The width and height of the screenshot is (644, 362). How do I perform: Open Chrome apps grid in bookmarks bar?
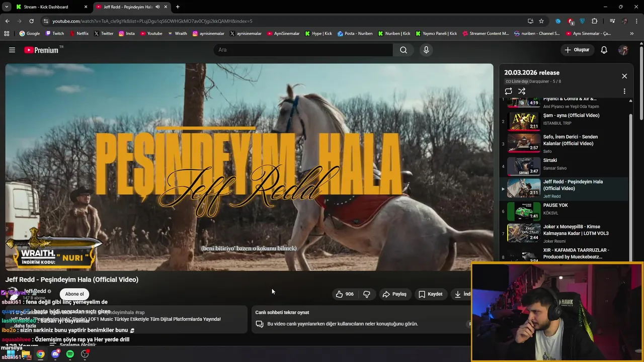[7, 34]
